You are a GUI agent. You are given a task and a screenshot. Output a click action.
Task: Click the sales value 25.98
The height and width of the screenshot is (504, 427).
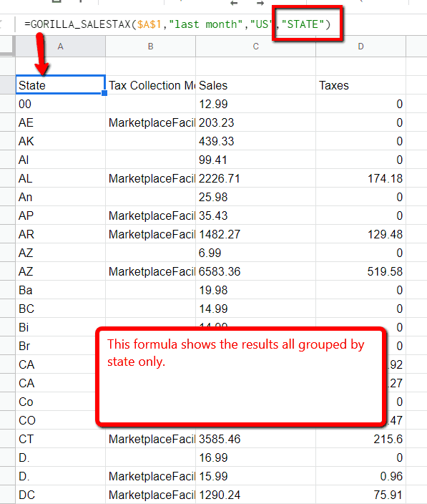tap(255, 197)
